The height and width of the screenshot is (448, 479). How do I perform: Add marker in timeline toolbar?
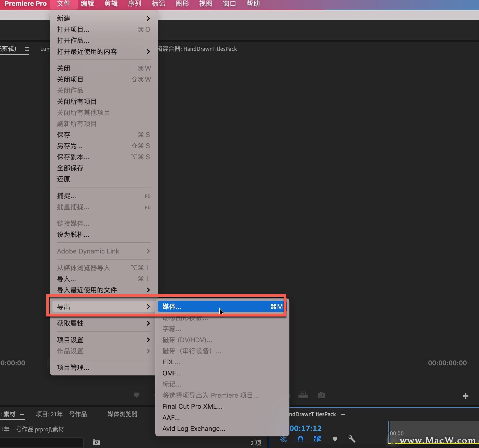[x=335, y=439]
